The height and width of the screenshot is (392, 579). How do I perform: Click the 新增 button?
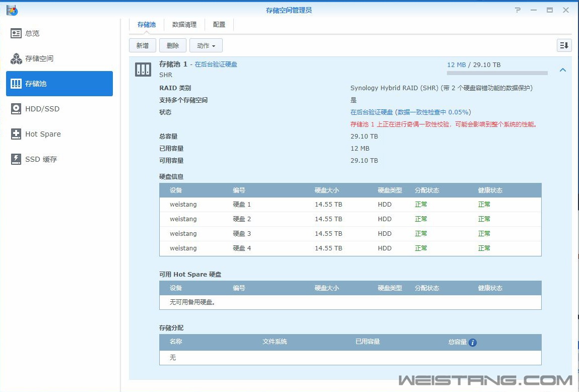(142, 45)
